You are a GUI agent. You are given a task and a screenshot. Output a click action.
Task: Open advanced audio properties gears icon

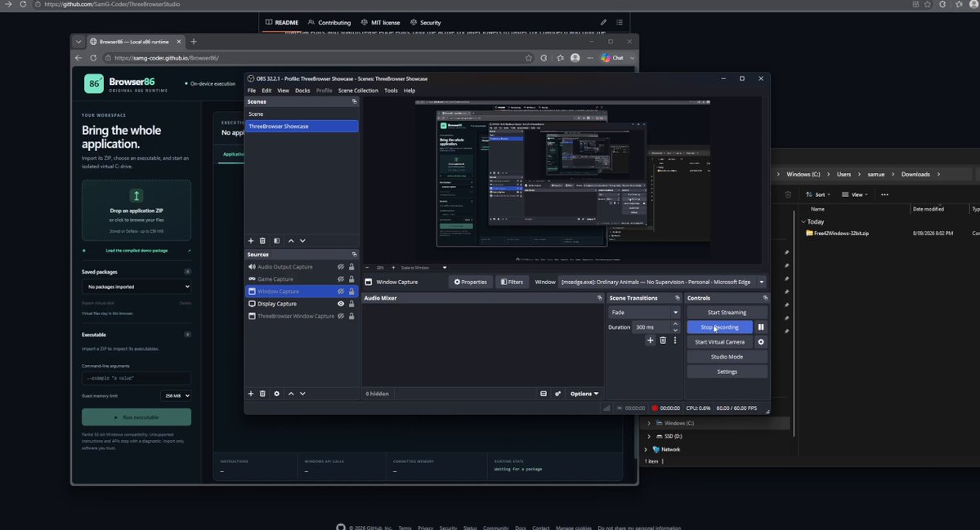(x=557, y=394)
